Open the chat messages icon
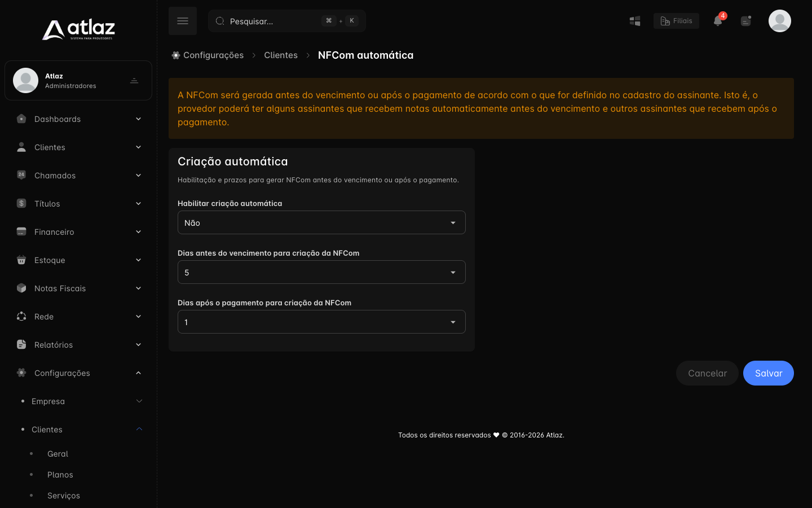The height and width of the screenshot is (508, 812). pyautogui.click(x=746, y=21)
